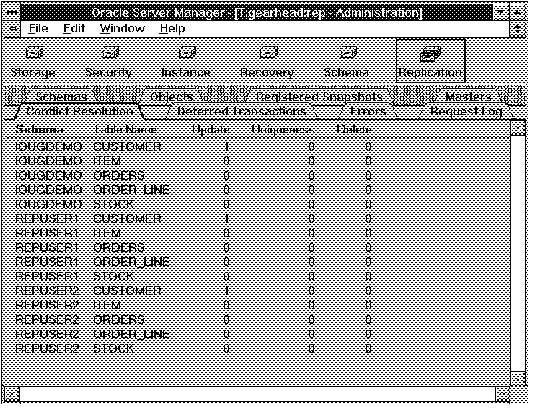Select the Replication manager icon
Screen dimensions: 536x409
(431, 61)
